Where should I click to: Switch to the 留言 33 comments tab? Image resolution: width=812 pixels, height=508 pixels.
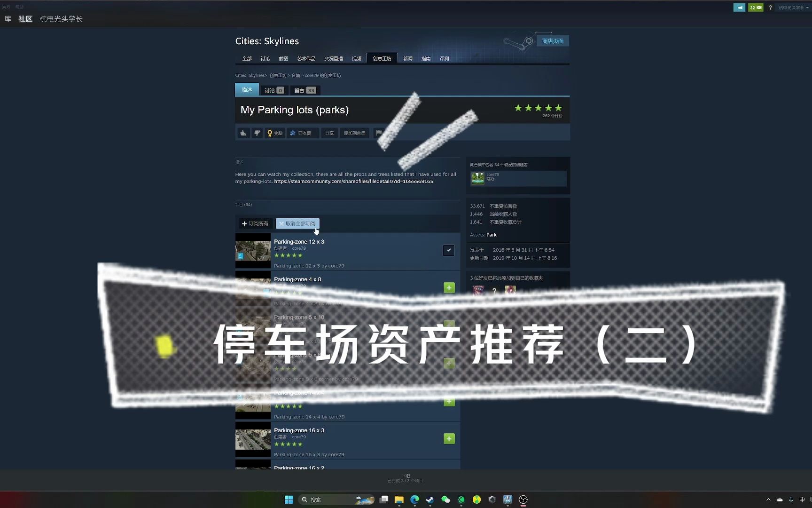coord(305,90)
